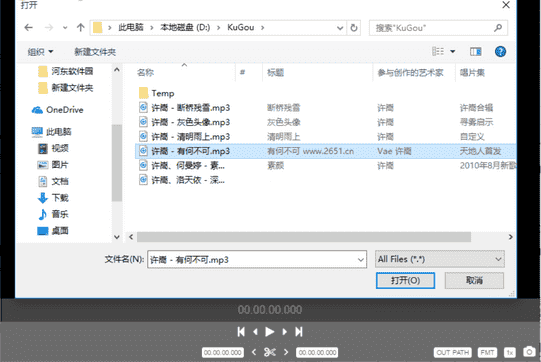Open the 文件名 dropdown arrow
The image size is (541, 362).
[361, 260]
